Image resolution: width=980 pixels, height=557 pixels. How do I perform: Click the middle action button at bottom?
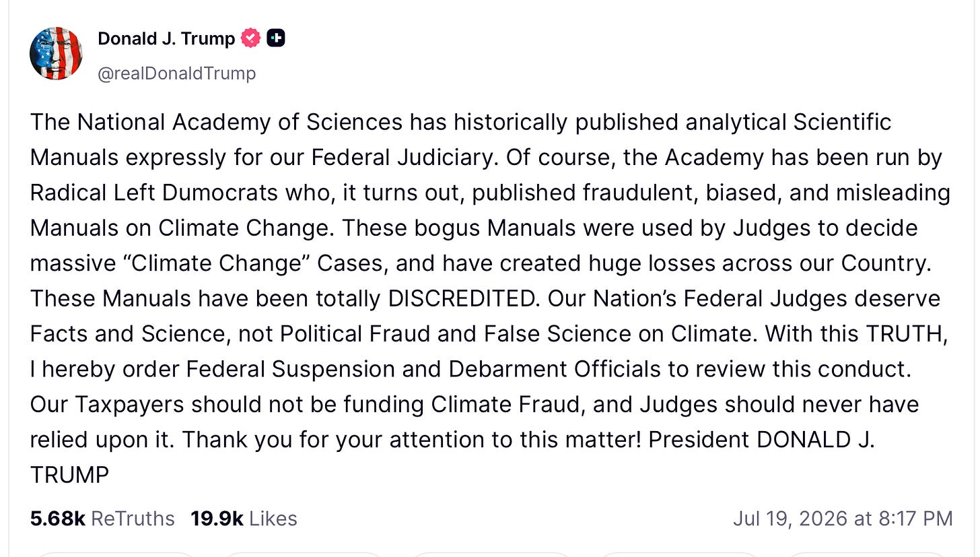pos(491,554)
